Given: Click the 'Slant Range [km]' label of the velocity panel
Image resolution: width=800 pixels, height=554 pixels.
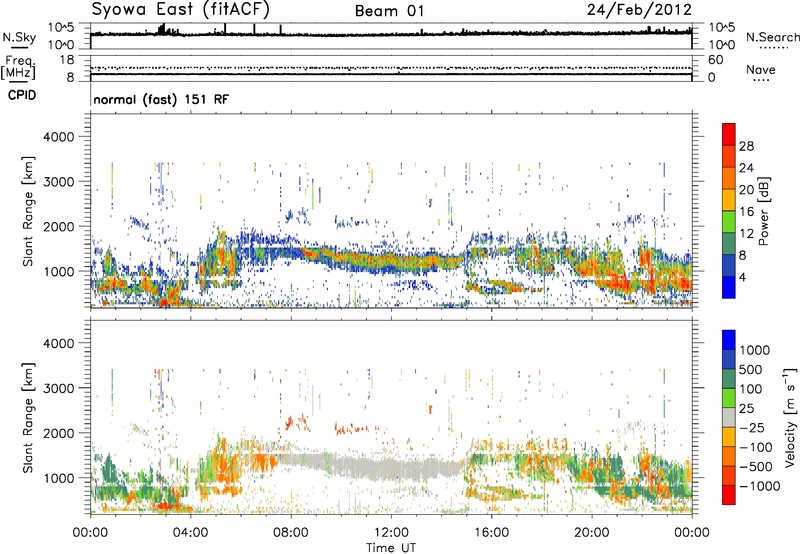Looking at the screenshot, I should (28, 417).
